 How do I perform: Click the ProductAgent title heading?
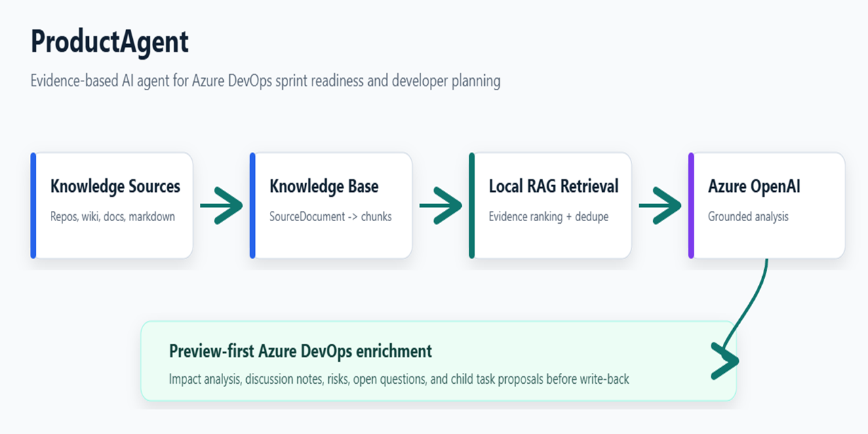click(109, 42)
